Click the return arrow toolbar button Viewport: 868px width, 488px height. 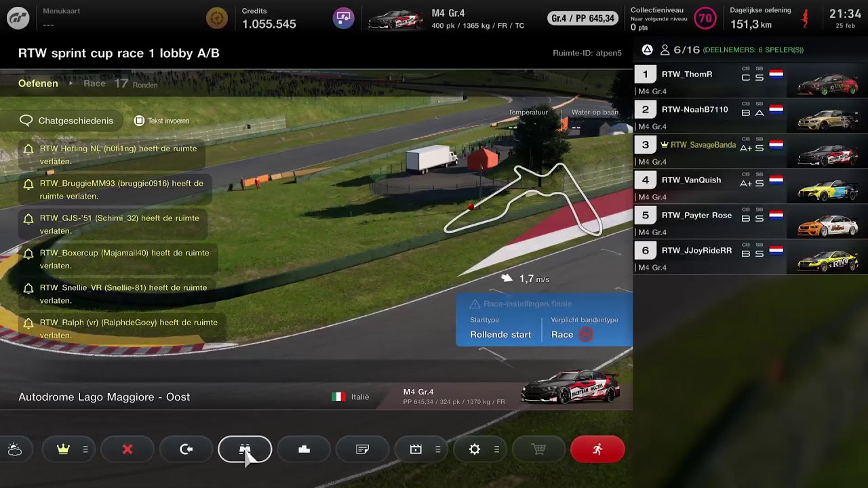click(x=186, y=449)
